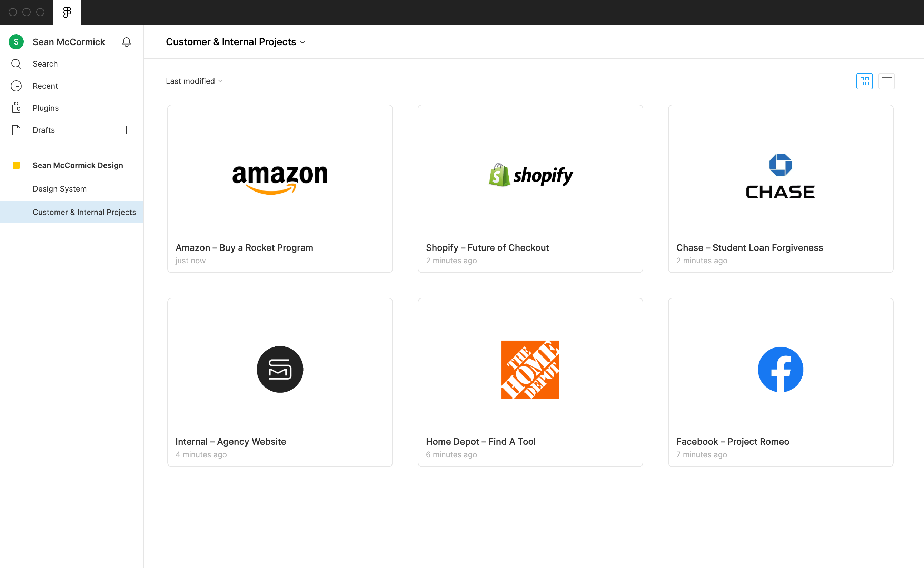Click the window close traffic light
Viewport: 924px width, 568px height.
coord(13,12)
